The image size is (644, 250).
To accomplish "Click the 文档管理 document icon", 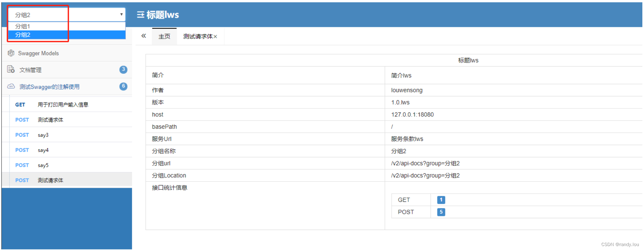I will [11, 69].
